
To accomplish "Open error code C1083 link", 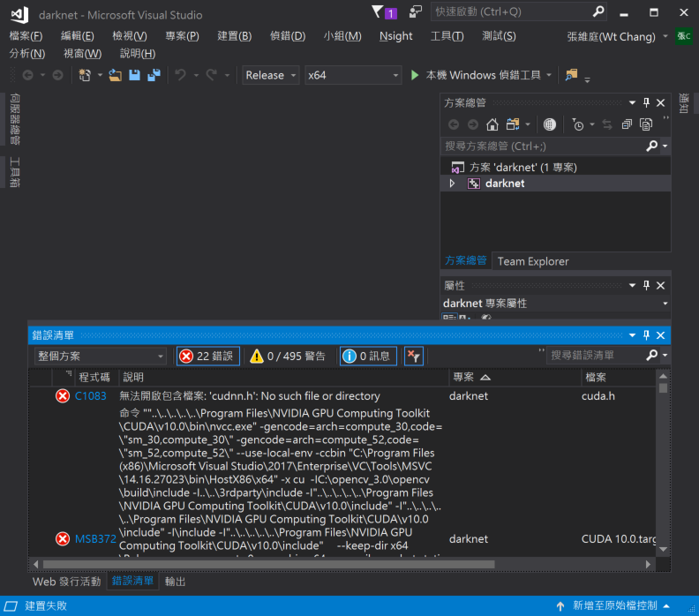I will pyautogui.click(x=91, y=395).
